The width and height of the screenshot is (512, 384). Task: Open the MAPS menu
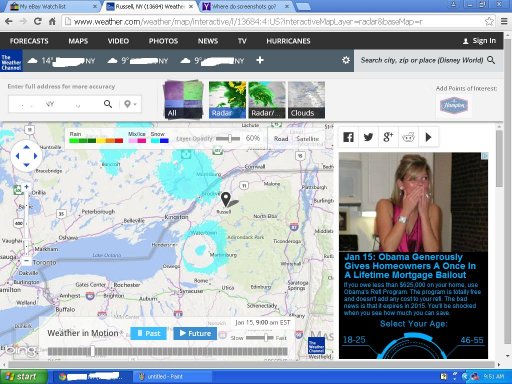78,41
